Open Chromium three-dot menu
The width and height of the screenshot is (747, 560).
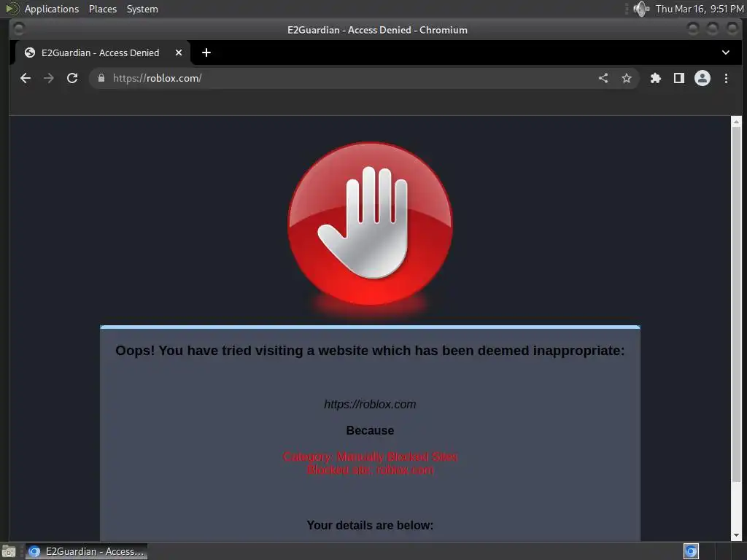coord(726,78)
